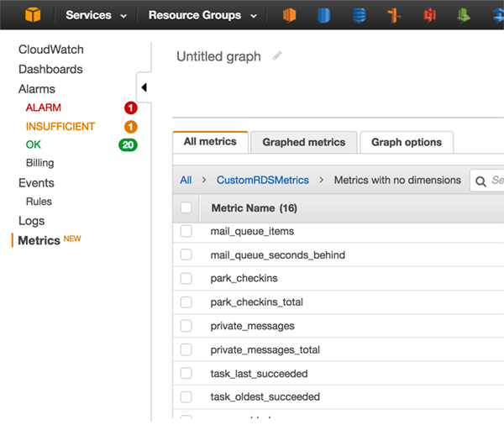This screenshot has width=504, height=425.
Task: Check the task_oldest_succeeded metric
Action: [x=186, y=397]
